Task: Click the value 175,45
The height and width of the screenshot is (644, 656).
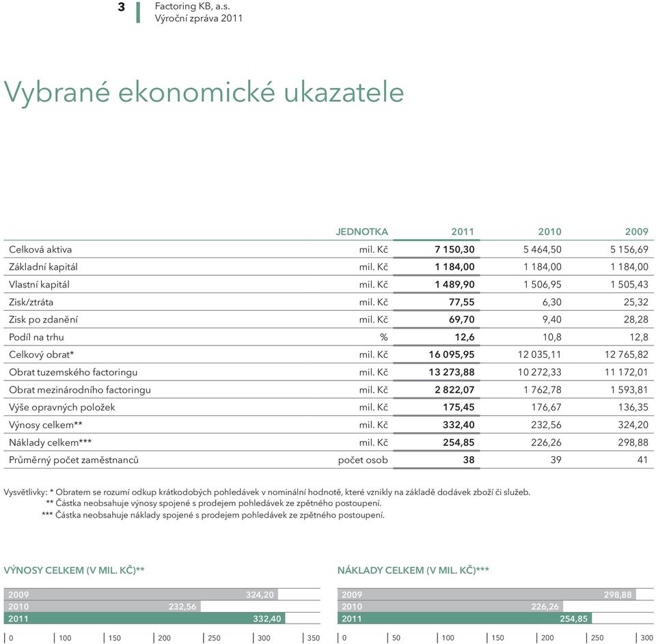Action: pos(459,408)
